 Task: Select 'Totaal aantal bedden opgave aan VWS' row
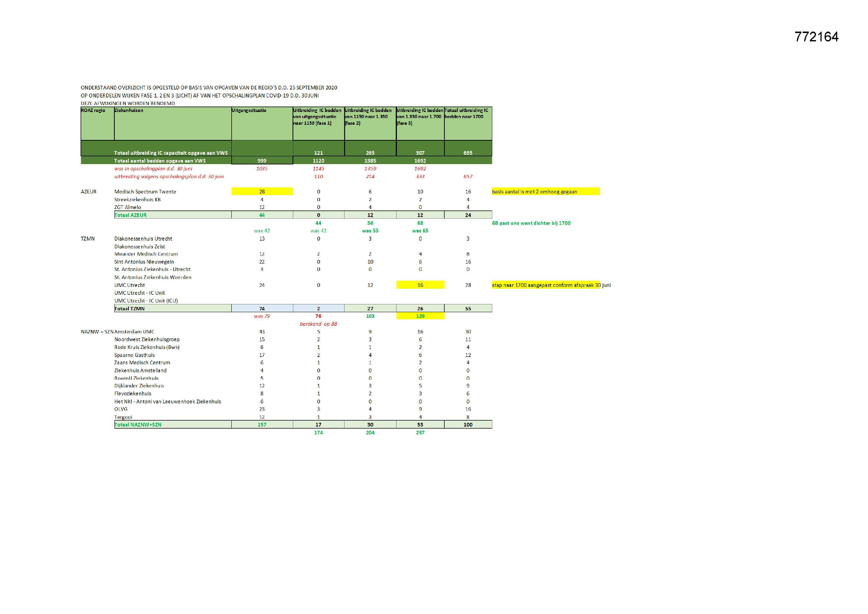tap(160, 161)
